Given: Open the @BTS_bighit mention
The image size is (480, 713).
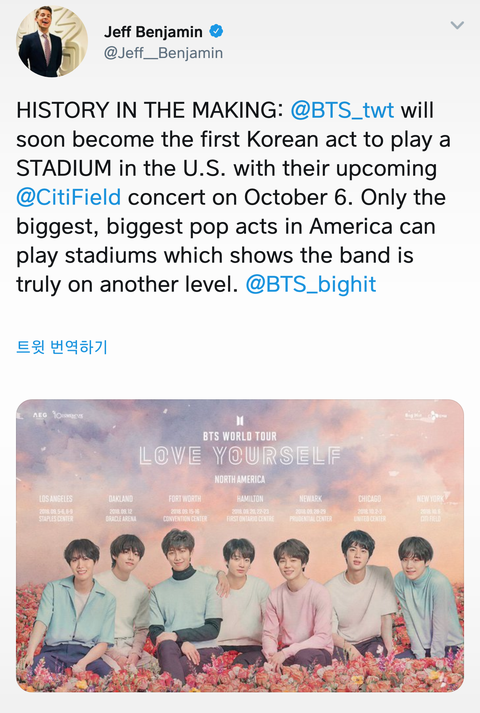Looking at the screenshot, I should [311, 285].
